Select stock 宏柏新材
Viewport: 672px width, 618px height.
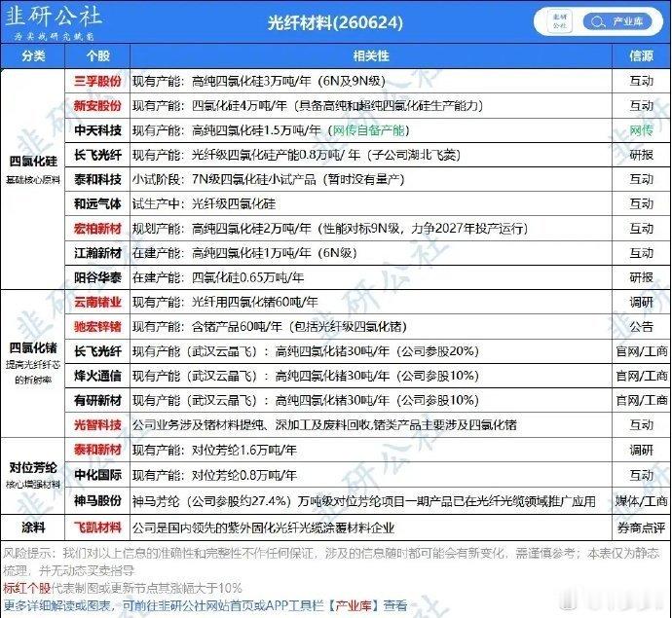[x=97, y=229]
